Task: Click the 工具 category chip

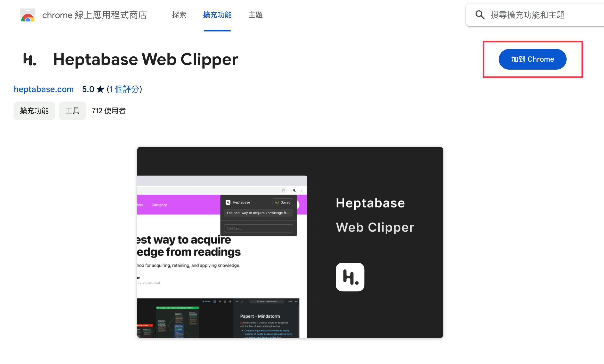Action: point(72,111)
